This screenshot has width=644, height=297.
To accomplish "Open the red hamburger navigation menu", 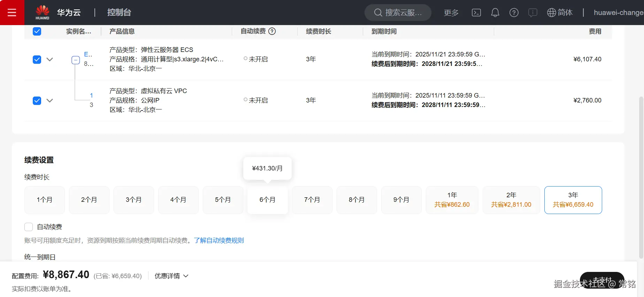I will (12, 13).
